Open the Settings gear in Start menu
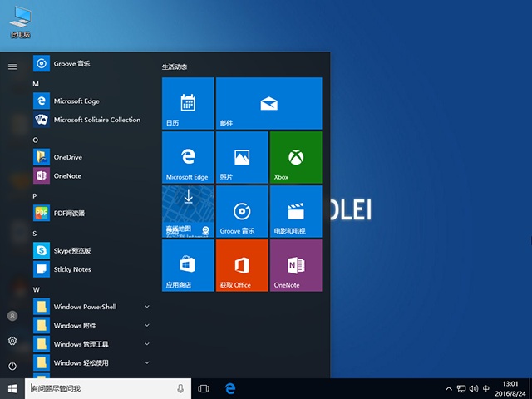532x399 pixels. (x=12, y=341)
